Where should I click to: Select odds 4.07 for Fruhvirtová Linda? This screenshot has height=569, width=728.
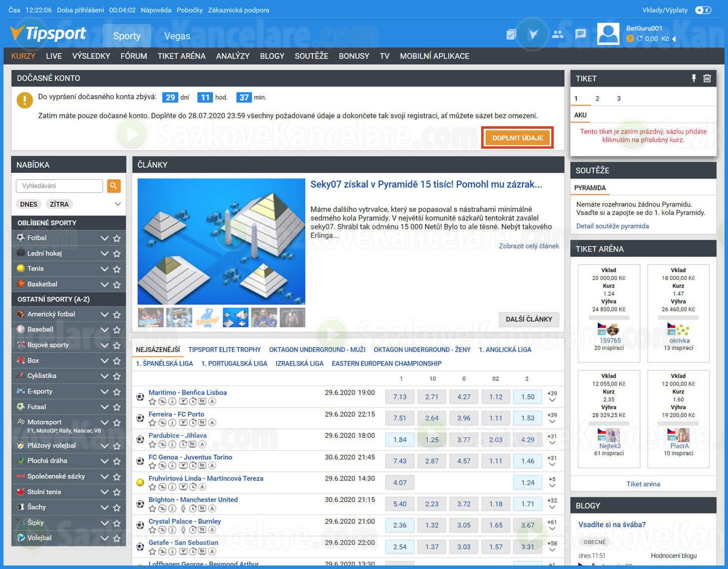coord(400,483)
